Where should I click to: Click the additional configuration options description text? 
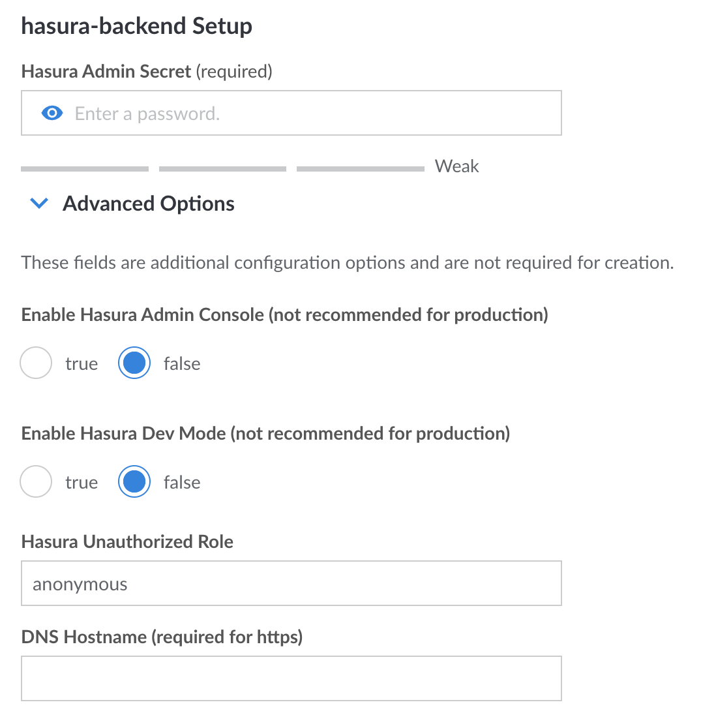pyautogui.click(x=348, y=263)
